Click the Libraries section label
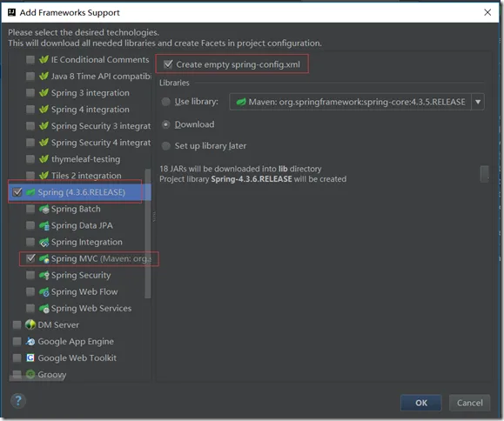The height and width of the screenshot is (421, 504). 175,83
